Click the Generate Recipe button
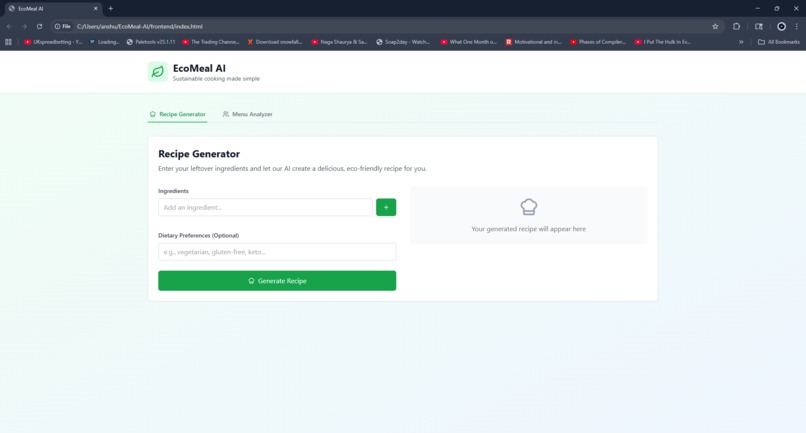The image size is (806, 433). click(277, 281)
